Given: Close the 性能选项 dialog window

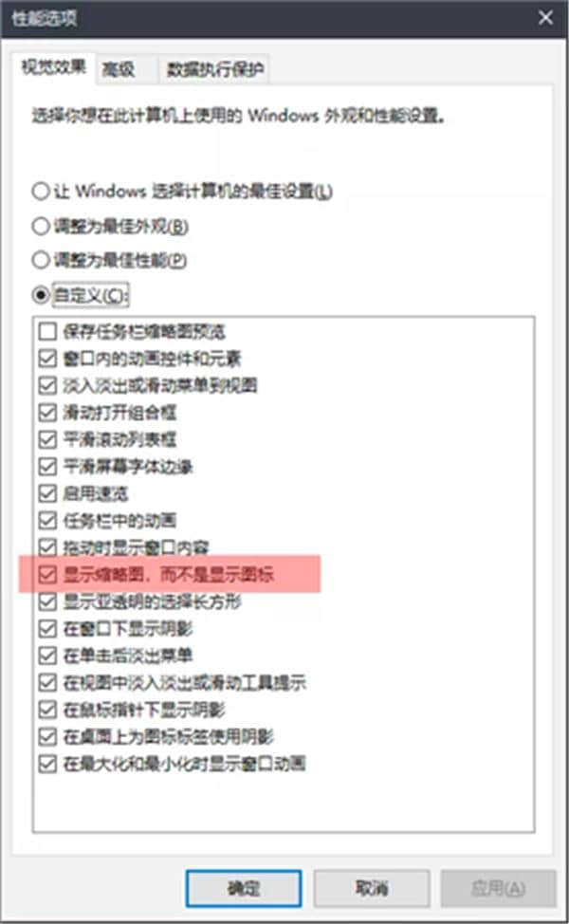Looking at the screenshot, I should pos(545,18).
